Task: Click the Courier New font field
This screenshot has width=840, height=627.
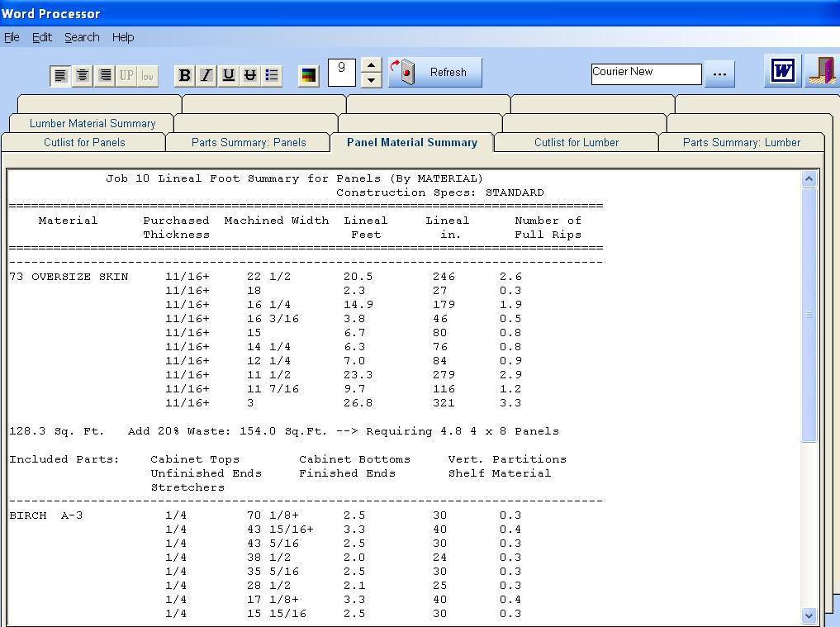Action: coord(647,74)
